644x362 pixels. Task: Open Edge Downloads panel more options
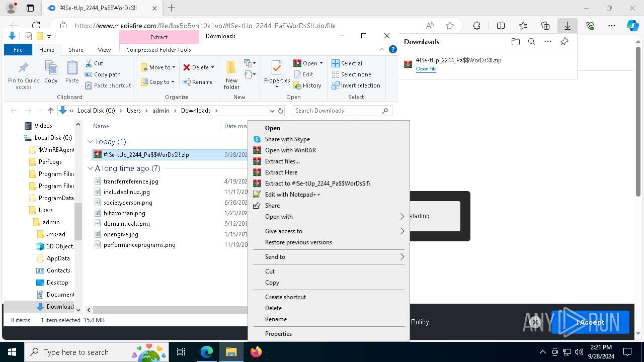tap(548, 42)
